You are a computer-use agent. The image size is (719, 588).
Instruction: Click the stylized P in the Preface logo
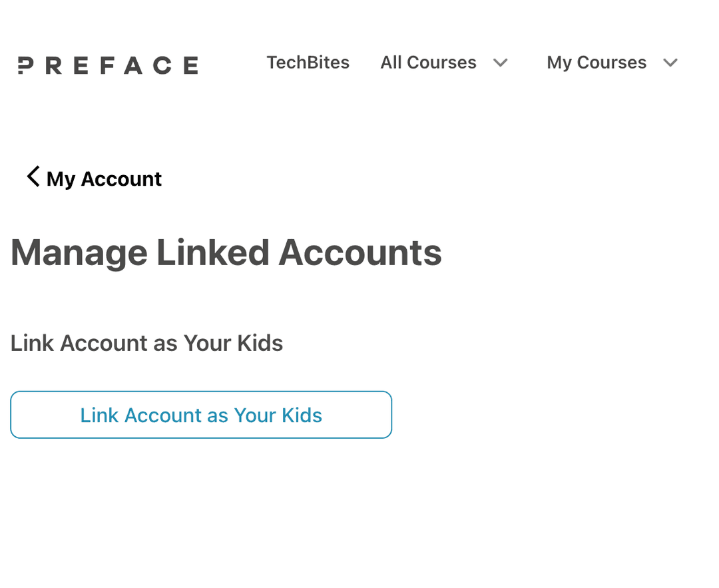tap(25, 65)
